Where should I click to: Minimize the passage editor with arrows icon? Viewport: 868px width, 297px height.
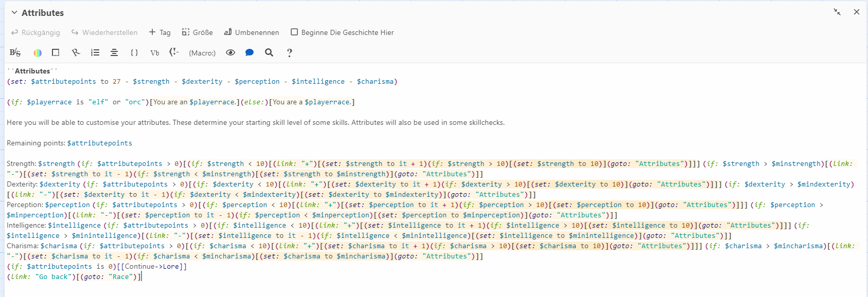pyautogui.click(x=837, y=12)
